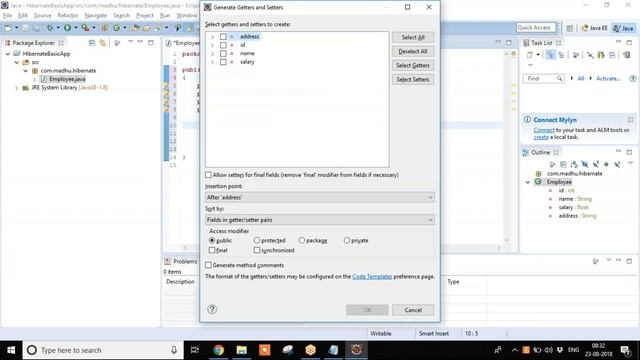This screenshot has height=360, width=640.
Task: Click the Select All button
Action: 413,37
